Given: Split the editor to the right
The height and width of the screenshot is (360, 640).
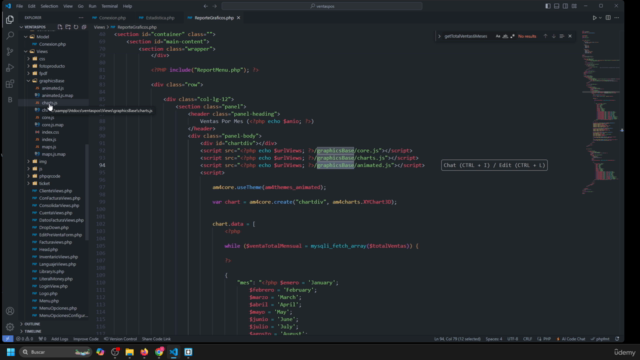Looking at the screenshot, I should point(608,18).
